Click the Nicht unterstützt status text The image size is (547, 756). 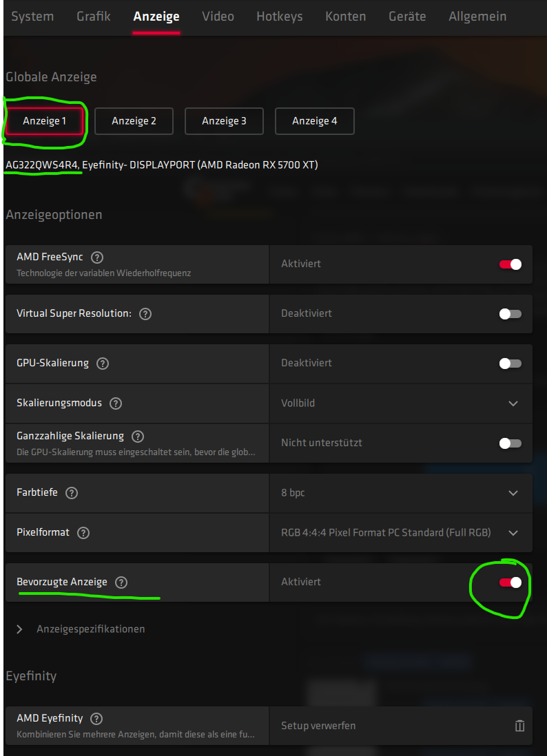click(x=322, y=443)
